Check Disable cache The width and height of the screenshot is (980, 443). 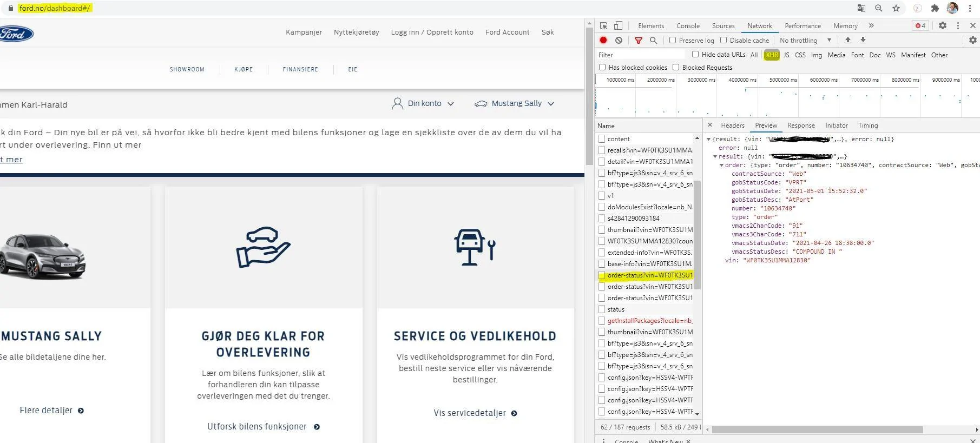724,40
